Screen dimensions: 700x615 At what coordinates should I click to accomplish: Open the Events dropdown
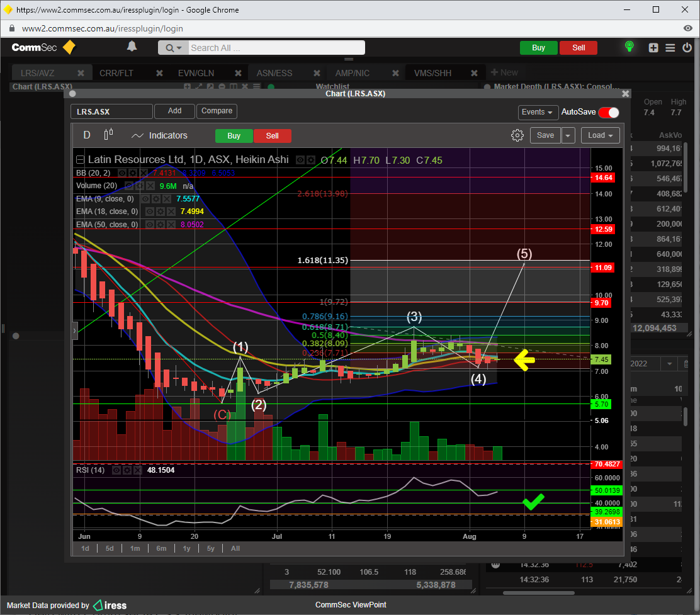(x=537, y=112)
